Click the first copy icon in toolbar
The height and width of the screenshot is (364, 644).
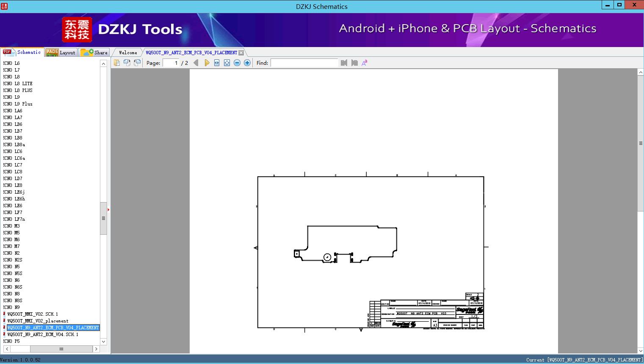[x=117, y=63]
